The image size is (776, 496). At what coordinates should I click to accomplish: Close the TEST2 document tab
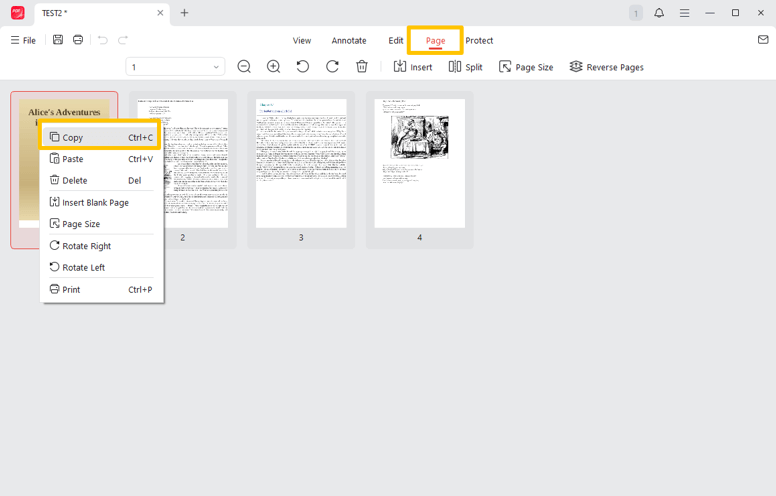point(160,13)
